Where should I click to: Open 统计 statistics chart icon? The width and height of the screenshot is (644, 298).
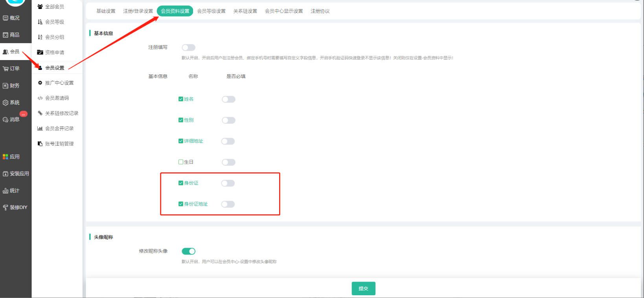click(6, 191)
